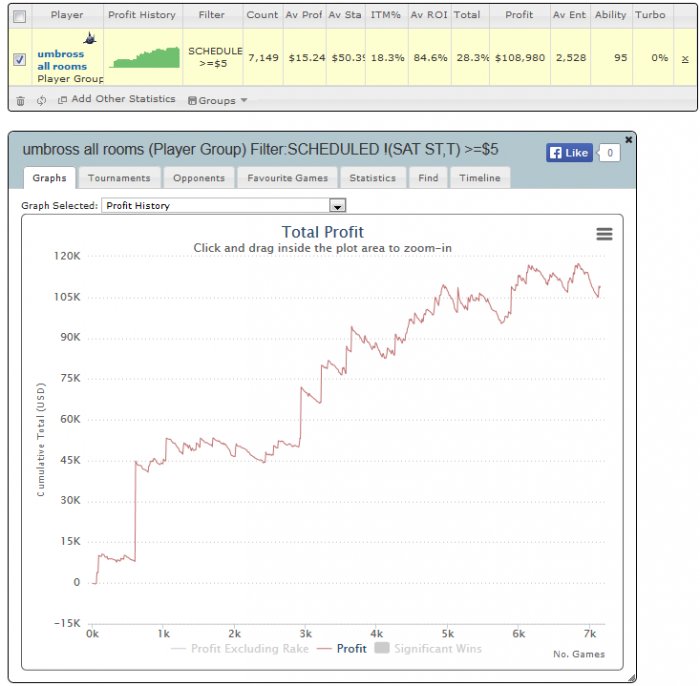Switch to the Tournaments tab

coord(119,178)
